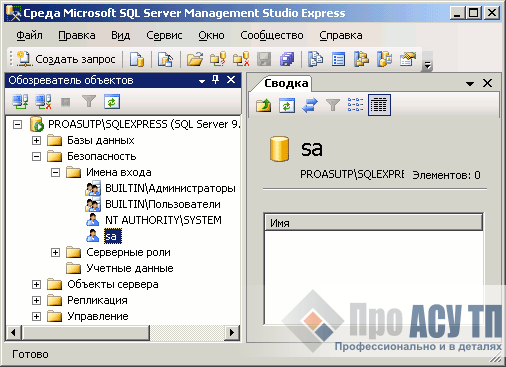This screenshot has height=367, width=506.
Task: Click the new database engine query icon
Action: [137, 59]
